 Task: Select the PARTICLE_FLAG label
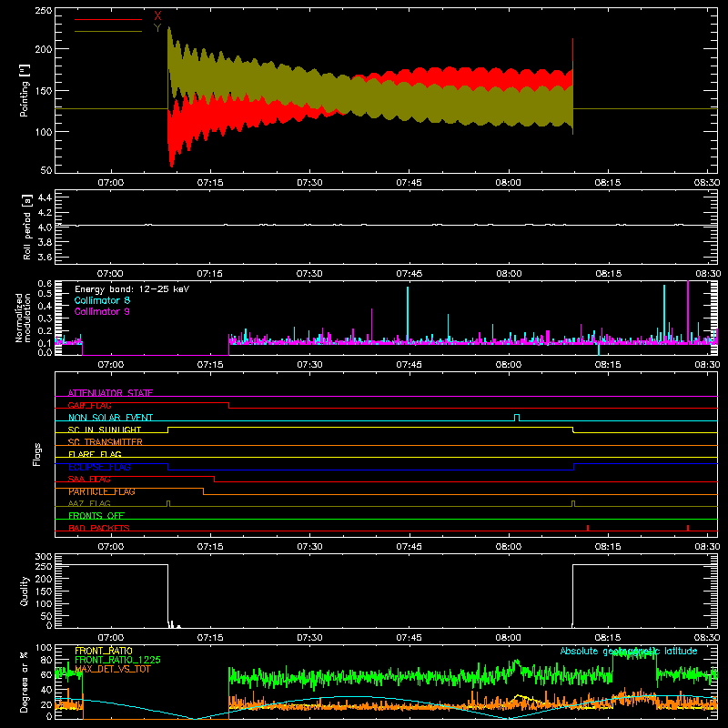pos(102,491)
